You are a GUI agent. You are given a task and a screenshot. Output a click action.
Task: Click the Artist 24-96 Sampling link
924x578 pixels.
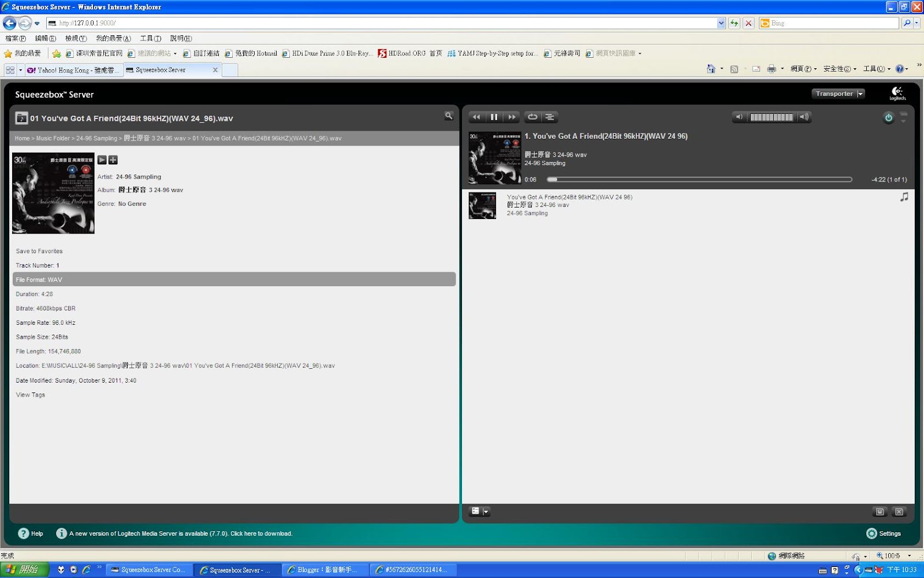point(139,177)
